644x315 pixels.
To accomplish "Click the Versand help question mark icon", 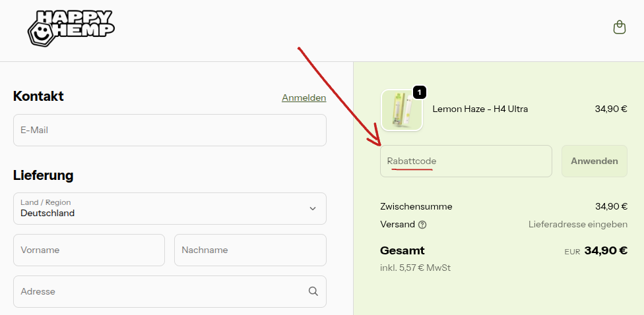I will (x=422, y=225).
